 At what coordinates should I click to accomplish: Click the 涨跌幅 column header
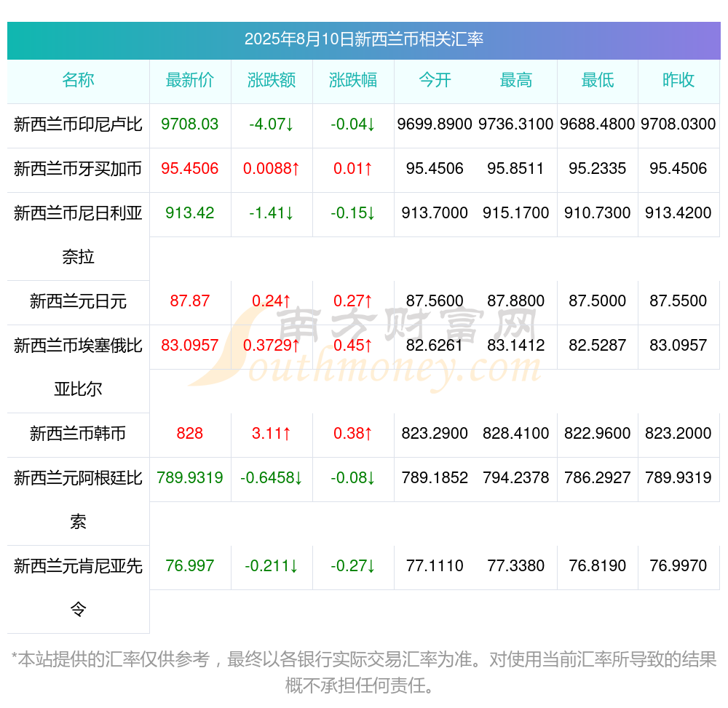click(353, 80)
